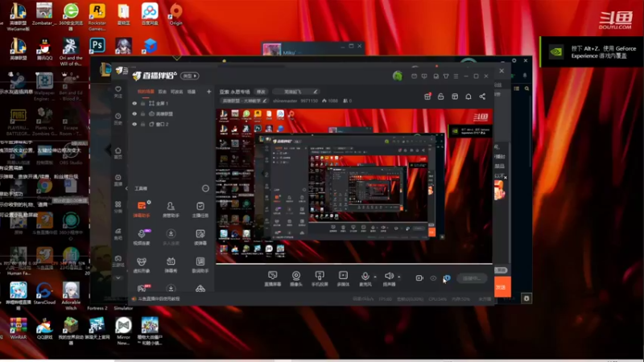Open the 读弹幕 tool
The width and height of the screenshot is (644, 362).
pos(200,237)
